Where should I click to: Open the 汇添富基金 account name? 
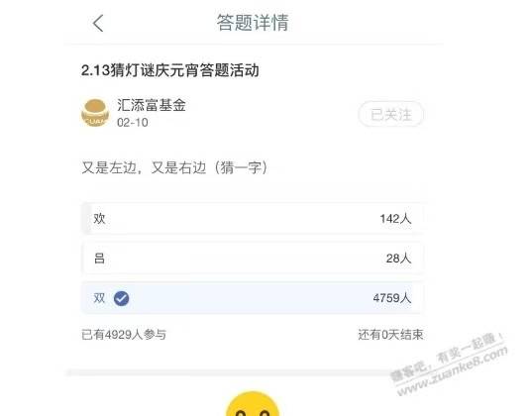(x=152, y=105)
